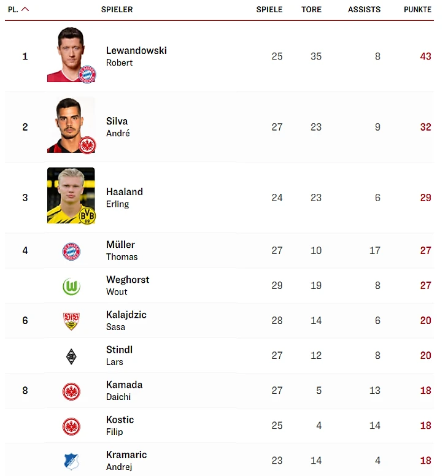Click the VfB Stuttgart crest beside Kalajdzic
Viewport: 448px width, 476px height.
(x=71, y=321)
